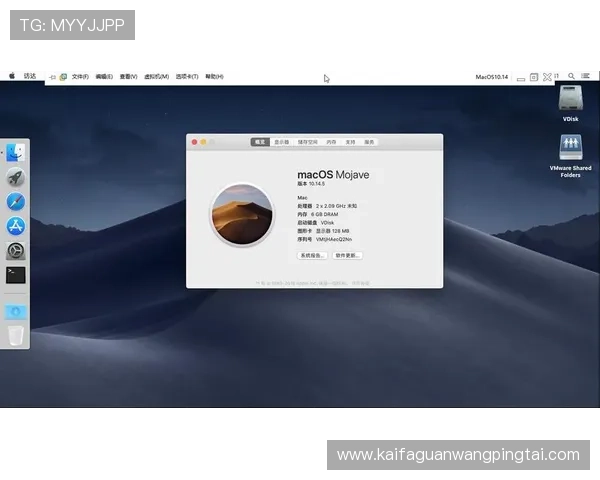Open the Downloads folder in the Dock

click(x=16, y=312)
